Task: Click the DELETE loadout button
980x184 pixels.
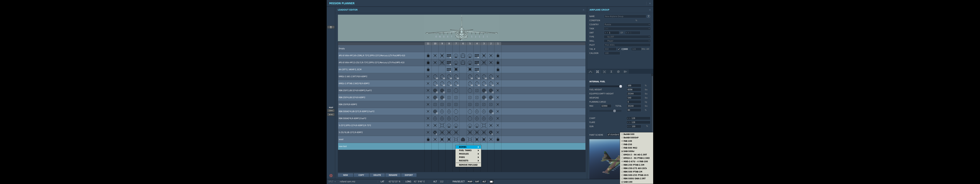Action: click(x=377, y=175)
